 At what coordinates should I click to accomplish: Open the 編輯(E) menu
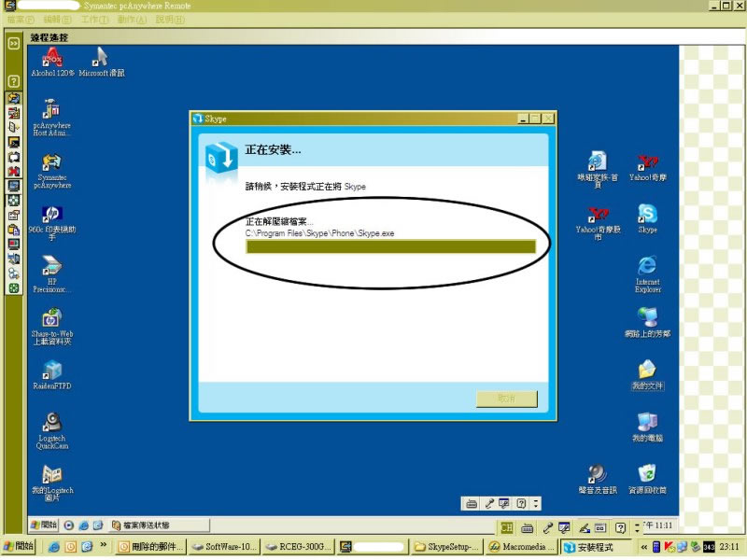tap(58, 20)
